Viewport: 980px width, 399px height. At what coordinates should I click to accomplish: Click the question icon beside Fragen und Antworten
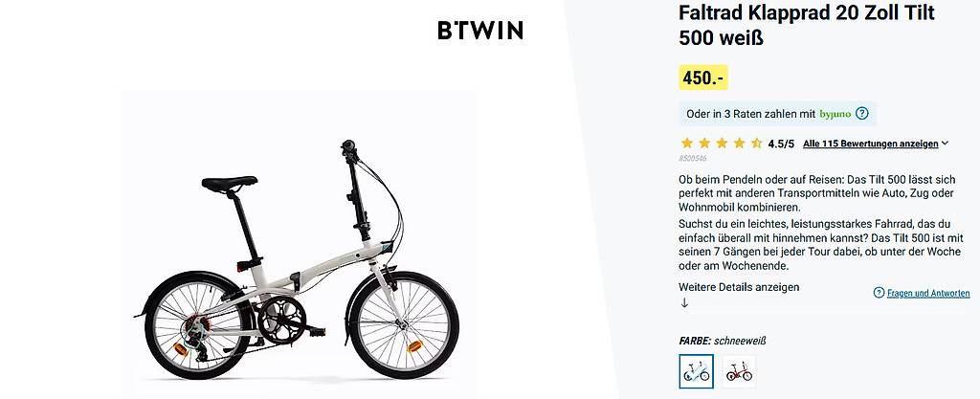pyautogui.click(x=879, y=293)
